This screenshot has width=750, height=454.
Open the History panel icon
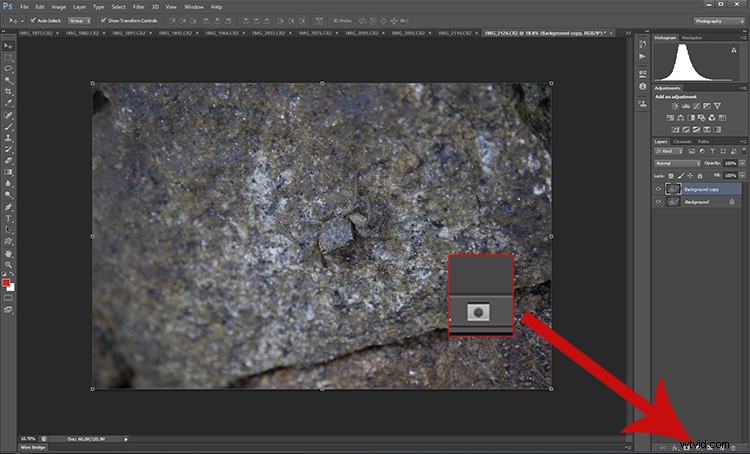pyautogui.click(x=642, y=44)
